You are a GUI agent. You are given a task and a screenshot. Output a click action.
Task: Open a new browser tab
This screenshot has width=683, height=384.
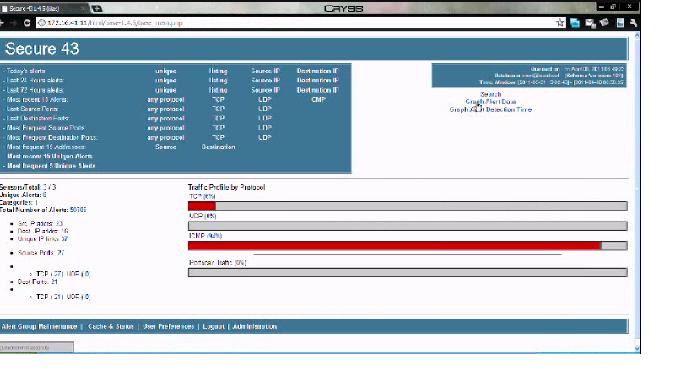pyautogui.click(x=97, y=8)
